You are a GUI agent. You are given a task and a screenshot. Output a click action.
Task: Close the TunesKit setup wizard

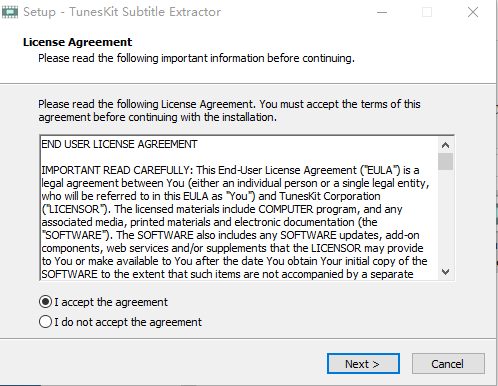click(x=473, y=12)
